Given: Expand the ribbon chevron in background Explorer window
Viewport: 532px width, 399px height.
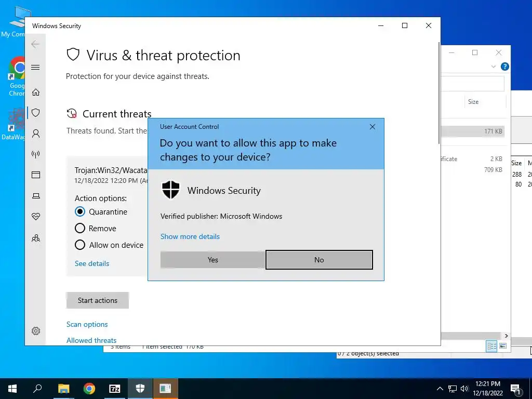Looking at the screenshot, I should (494, 66).
